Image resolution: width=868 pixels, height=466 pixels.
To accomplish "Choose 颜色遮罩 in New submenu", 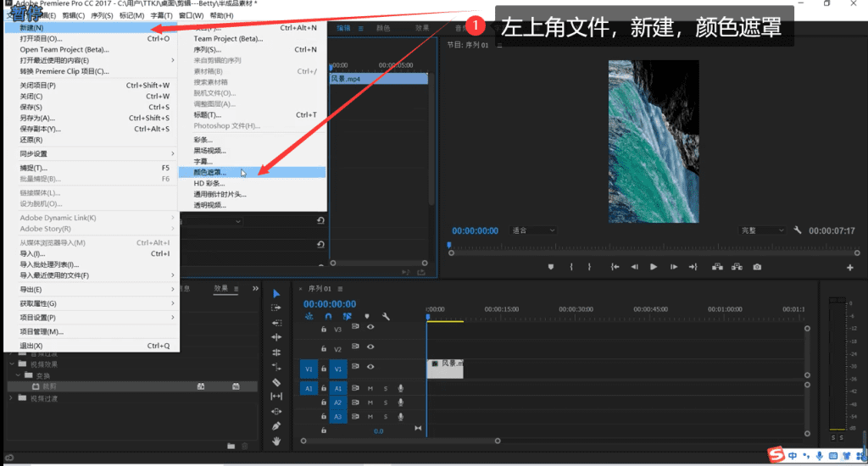I will point(252,172).
